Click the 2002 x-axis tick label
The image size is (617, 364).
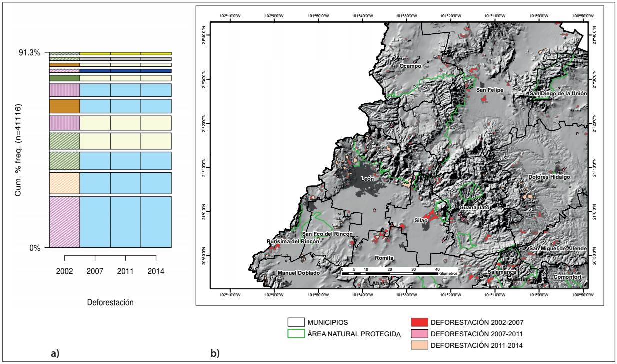click(64, 271)
